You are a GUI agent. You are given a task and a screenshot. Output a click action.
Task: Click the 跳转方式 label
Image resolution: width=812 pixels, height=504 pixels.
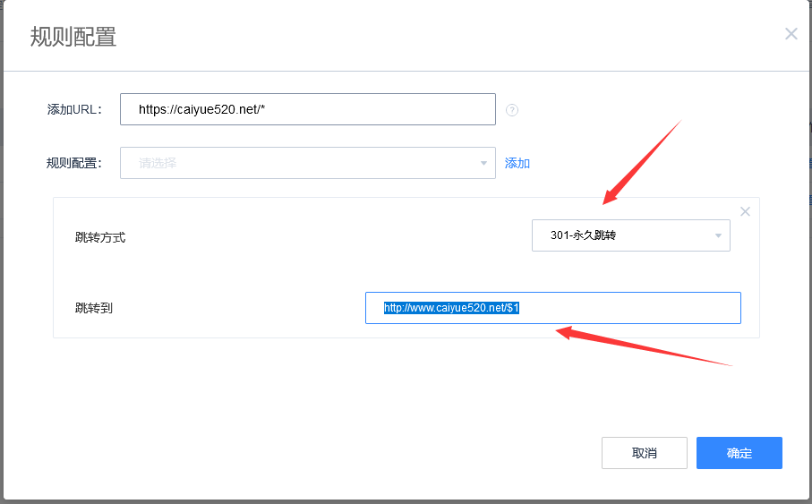100,237
